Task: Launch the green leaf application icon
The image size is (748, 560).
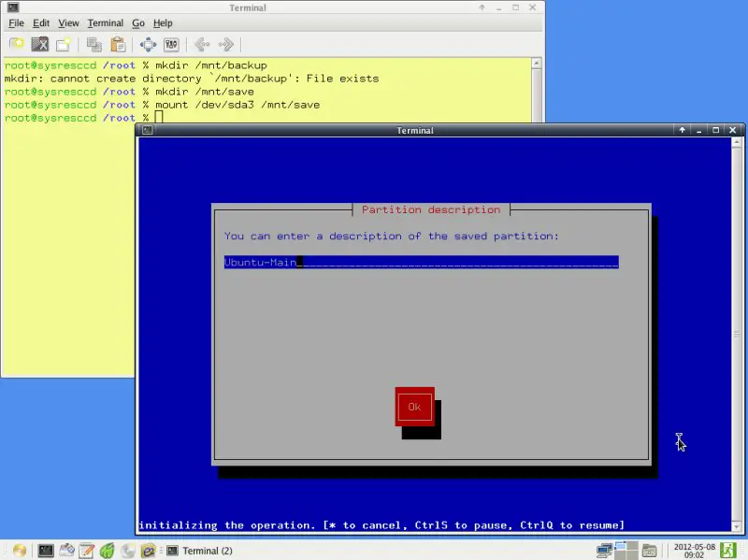Action: [108, 551]
